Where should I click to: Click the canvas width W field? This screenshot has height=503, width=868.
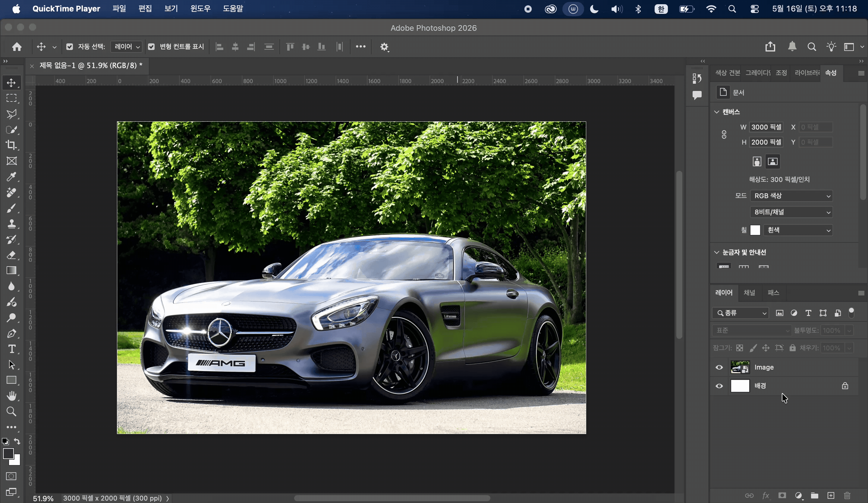click(766, 127)
